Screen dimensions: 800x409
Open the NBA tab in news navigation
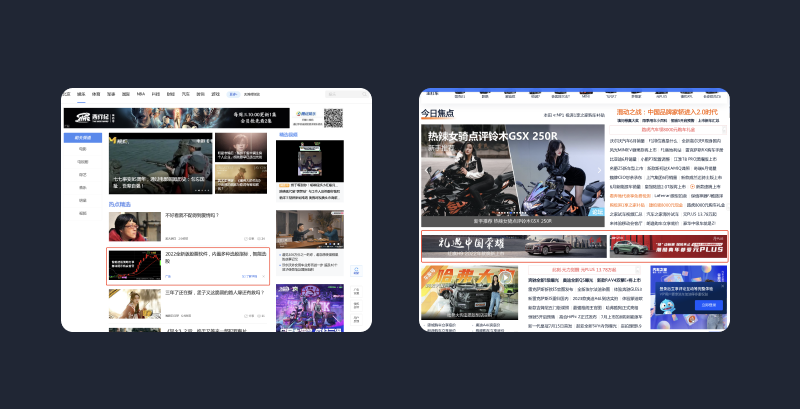[140, 94]
